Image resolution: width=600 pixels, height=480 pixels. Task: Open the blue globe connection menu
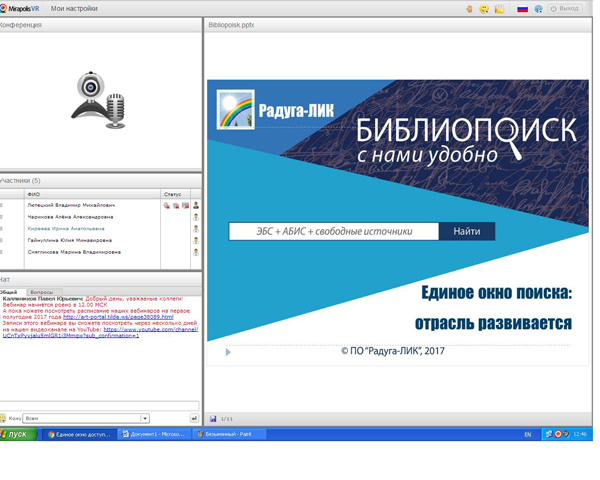pos(538,9)
